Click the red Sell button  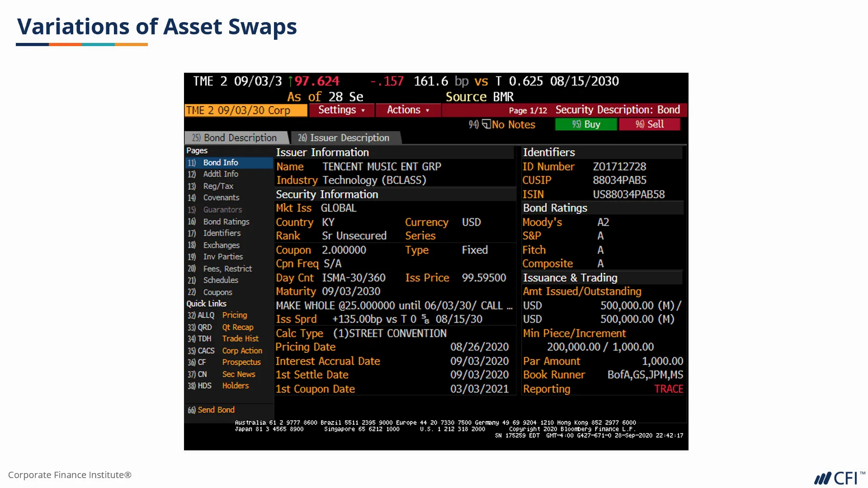(x=650, y=124)
